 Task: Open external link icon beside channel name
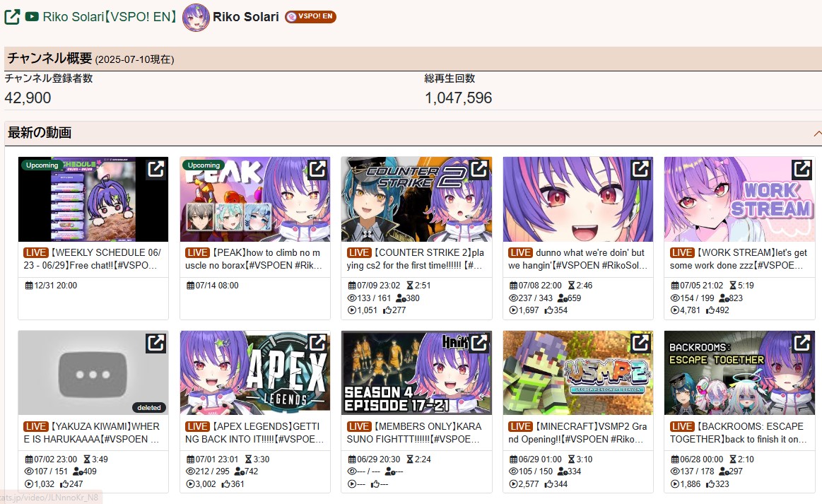[12, 17]
